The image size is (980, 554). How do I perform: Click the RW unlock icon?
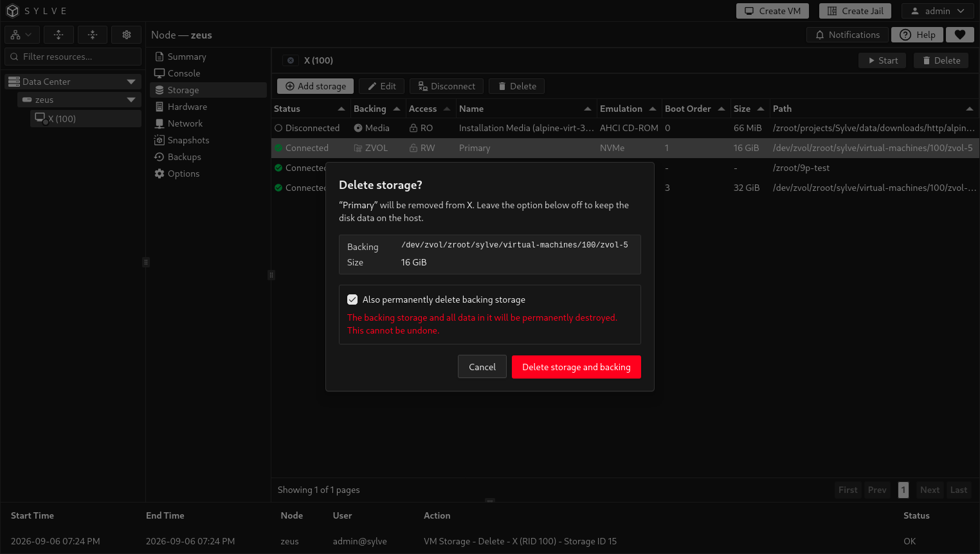point(413,148)
